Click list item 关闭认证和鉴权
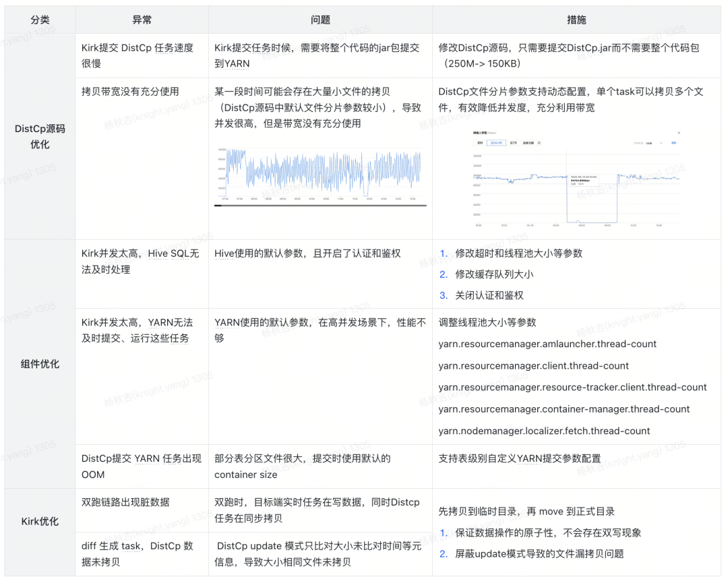The image size is (728, 579). click(x=489, y=295)
